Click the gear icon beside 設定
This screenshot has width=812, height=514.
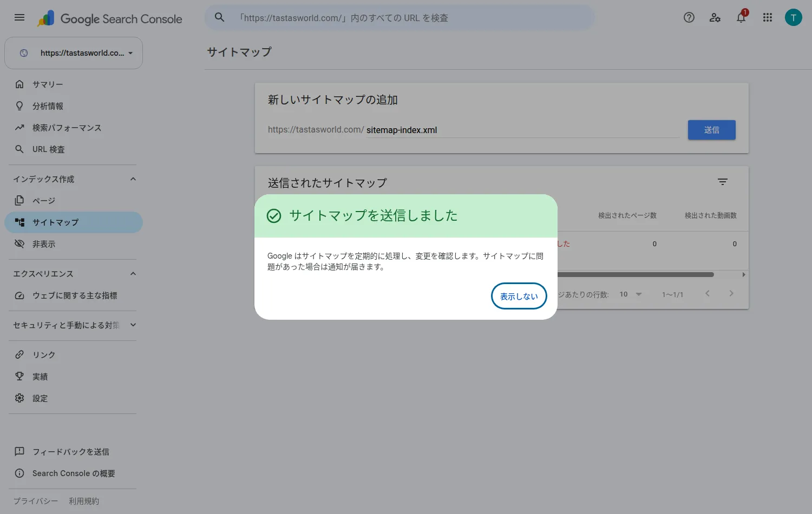tap(19, 398)
